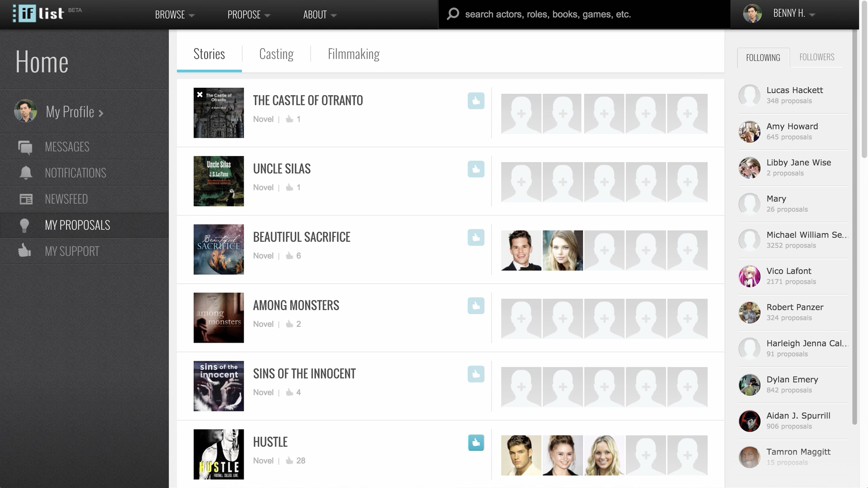Viewport: 868px width, 488px height.
Task: Switch to the Casting tab
Action: point(276,54)
